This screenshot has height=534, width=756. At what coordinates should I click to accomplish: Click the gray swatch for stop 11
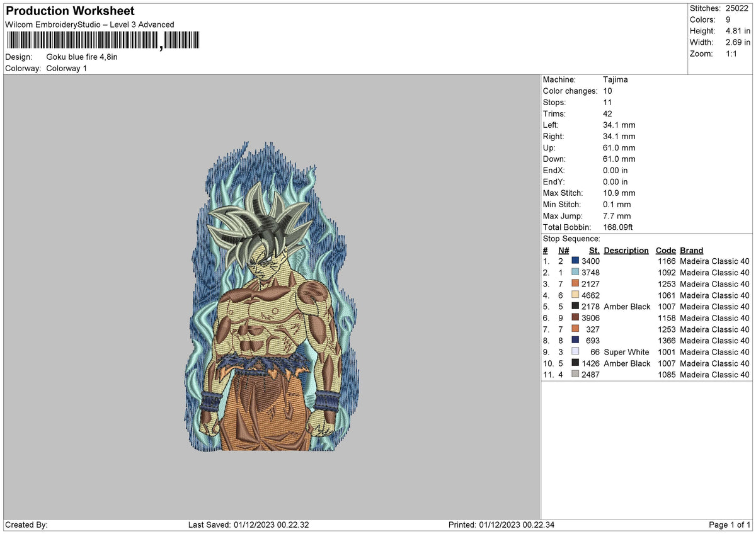(575, 374)
